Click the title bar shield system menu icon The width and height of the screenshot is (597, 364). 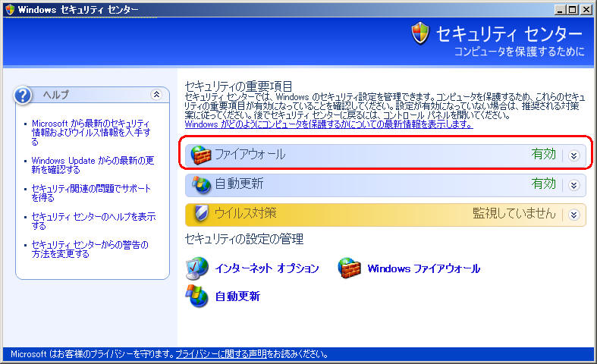point(9,8)
